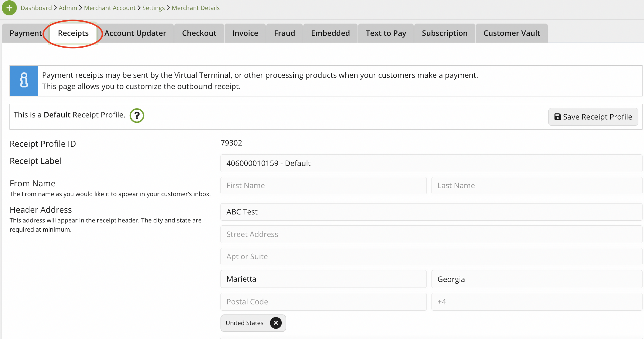Open the Payment tab
This screenshot has width=644, height=339.
point(25,33)
